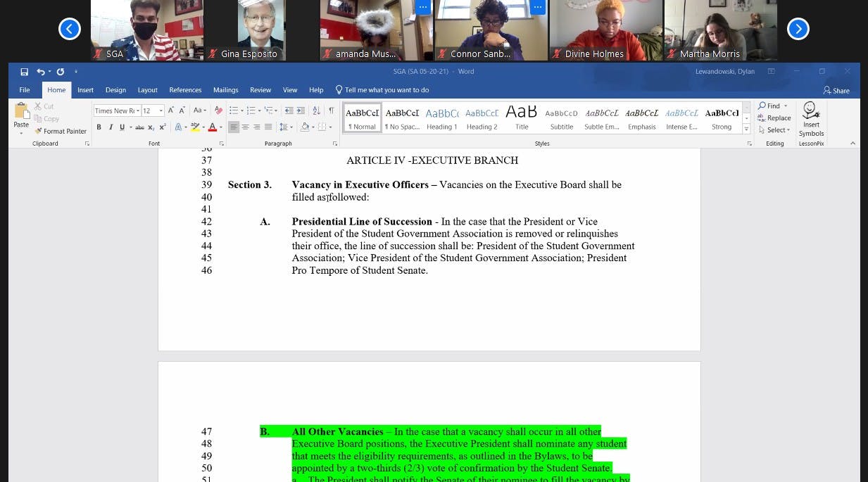The height and width of the screenshot is (482, 868).
Task: Click the Sort icon in Paragraph group
Action: coord(316,110)
